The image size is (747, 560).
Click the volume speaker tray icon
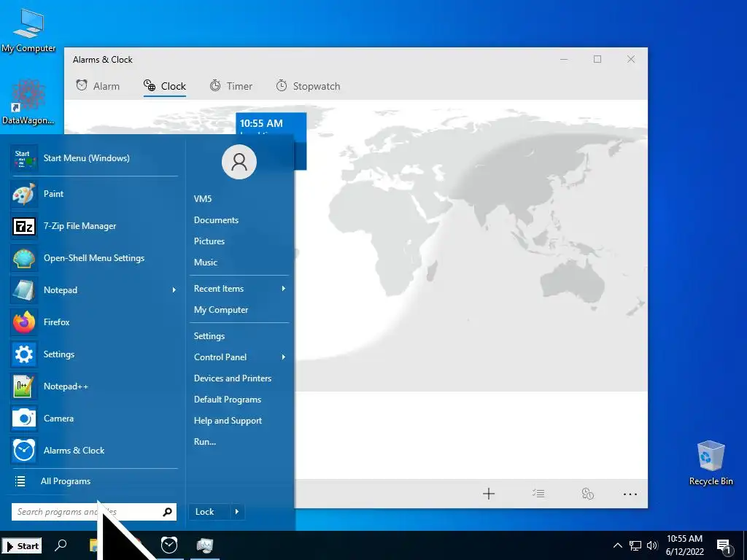point(652,545)
